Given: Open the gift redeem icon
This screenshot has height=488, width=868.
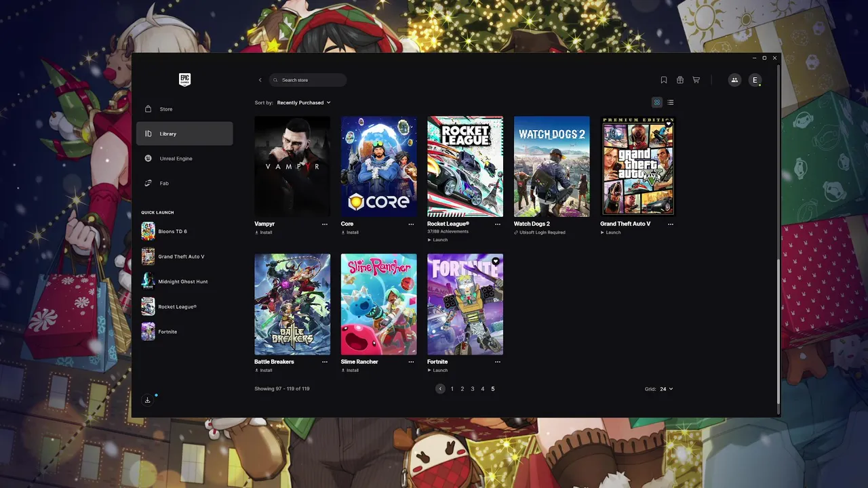Looking at the screenshot, I should point(680,80).
